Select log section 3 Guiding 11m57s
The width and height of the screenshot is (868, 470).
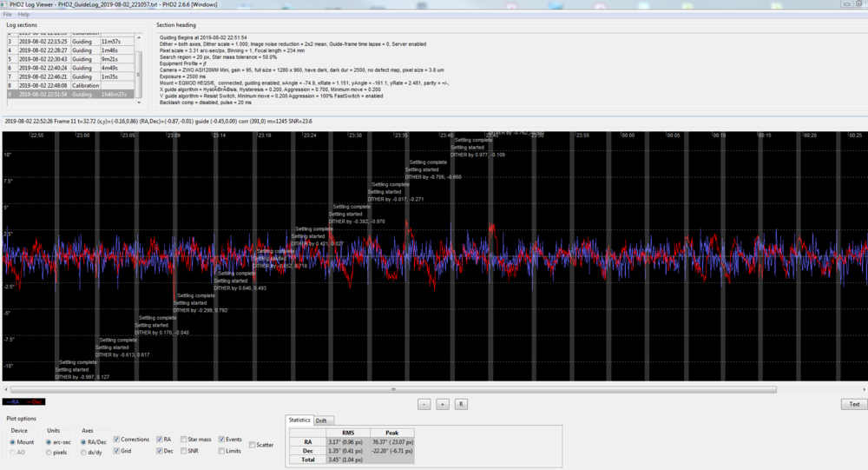(70, 41)
